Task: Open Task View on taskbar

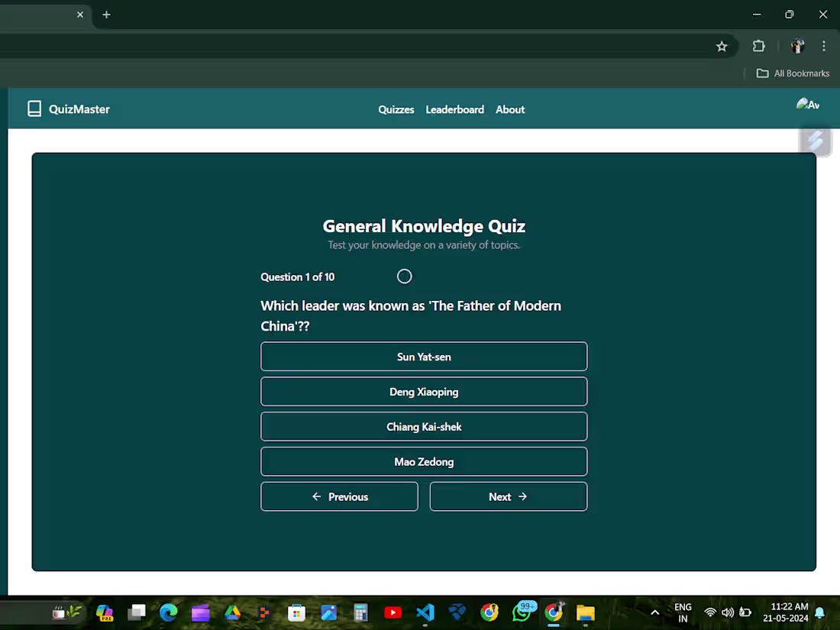Action: click(x=137, y=612)
